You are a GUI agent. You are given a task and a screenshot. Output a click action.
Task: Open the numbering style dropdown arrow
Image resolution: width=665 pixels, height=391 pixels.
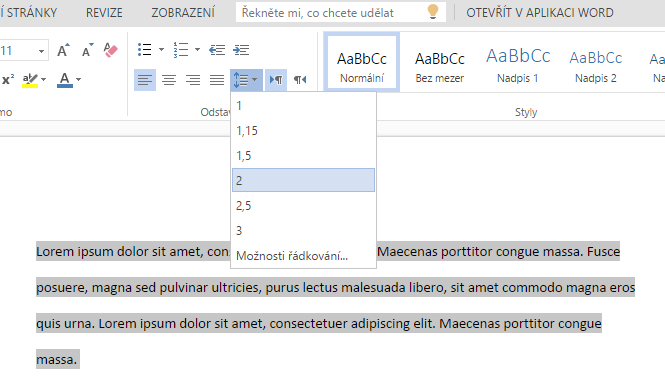[197, 50]
